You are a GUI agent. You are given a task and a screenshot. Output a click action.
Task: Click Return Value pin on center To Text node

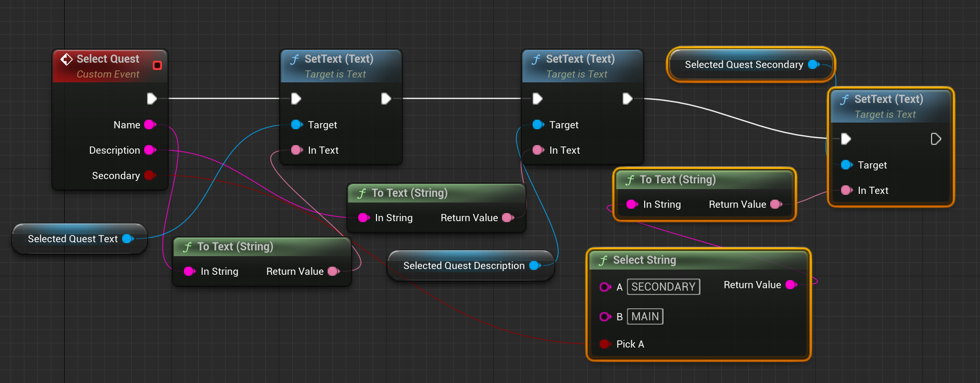click(x=508, y=217)
